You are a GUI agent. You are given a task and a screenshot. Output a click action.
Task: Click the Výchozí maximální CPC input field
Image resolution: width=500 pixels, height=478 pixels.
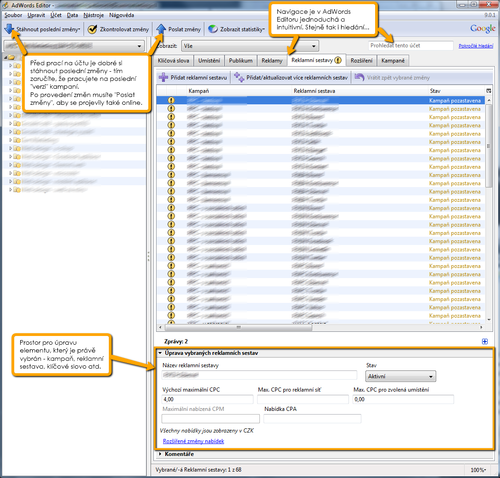[x=207, y=399]
